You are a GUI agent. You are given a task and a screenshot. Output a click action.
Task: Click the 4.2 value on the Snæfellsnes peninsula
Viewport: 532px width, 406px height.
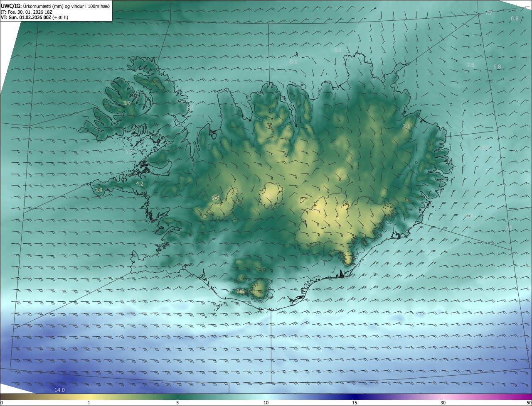(x=140, y=183)
